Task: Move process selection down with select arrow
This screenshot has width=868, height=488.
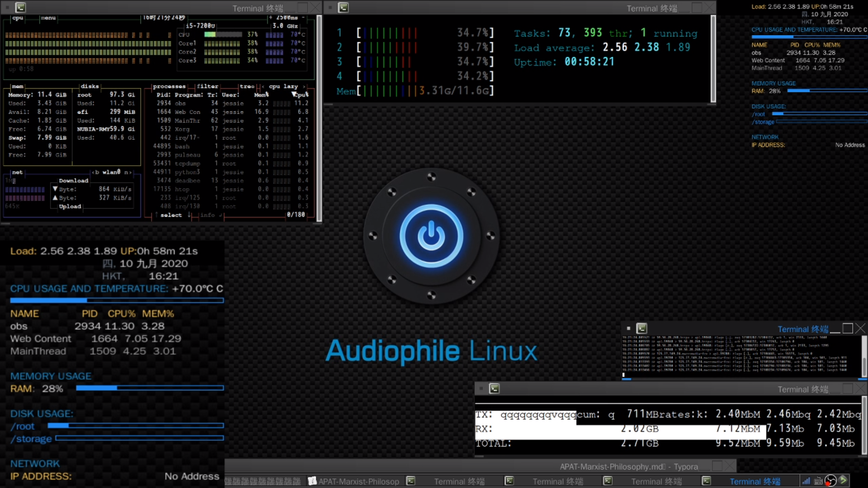Action: click(x=189, y=215)
